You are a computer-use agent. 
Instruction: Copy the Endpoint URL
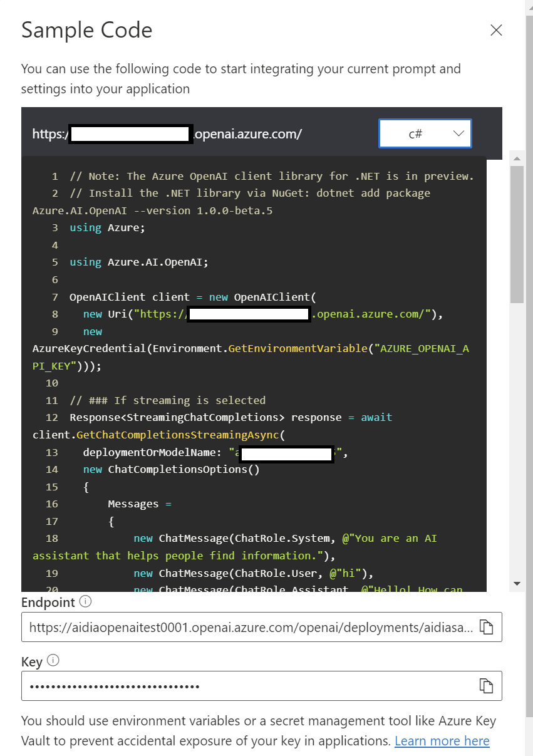[486, 627]
